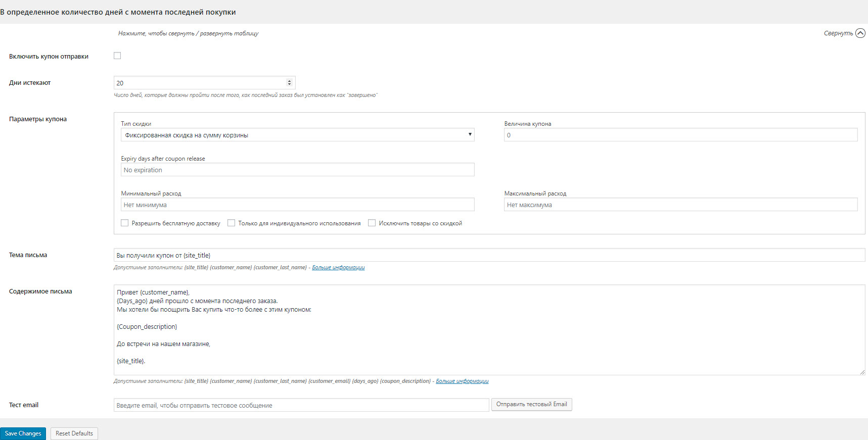The width and height of the screenshot is (868, 440).
Task: Open 'Больше информации' link under email subject
Action: (x=338, y=268)
